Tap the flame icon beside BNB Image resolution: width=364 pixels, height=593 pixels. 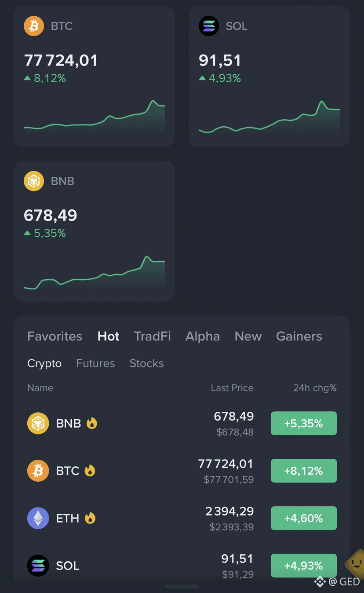point(91,423)
